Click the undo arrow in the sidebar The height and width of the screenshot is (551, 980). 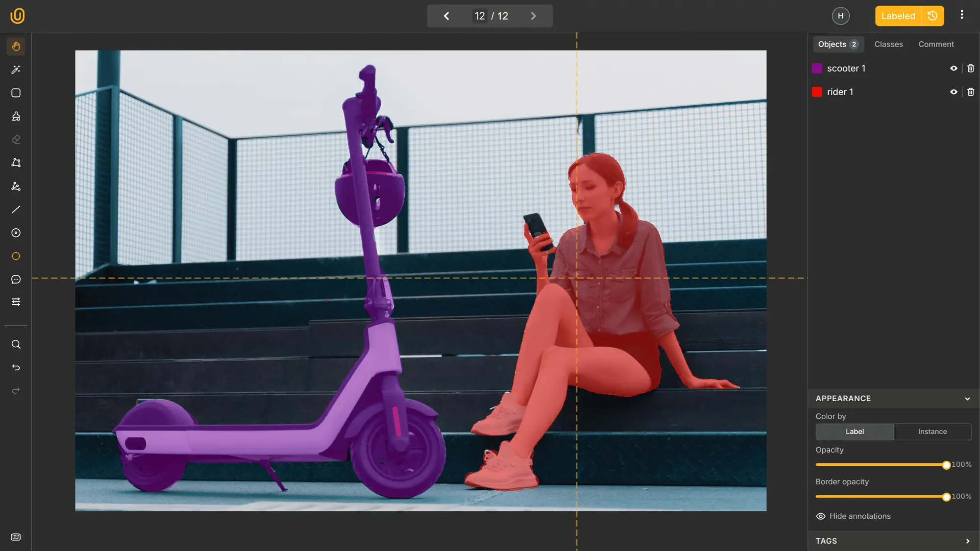tap(16, 367)
